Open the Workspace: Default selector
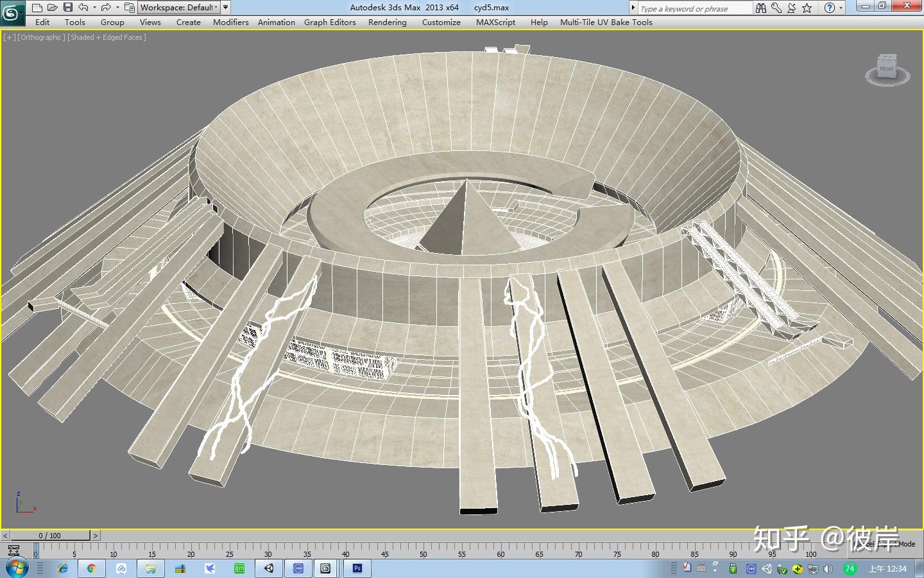 tap(179, 8)
